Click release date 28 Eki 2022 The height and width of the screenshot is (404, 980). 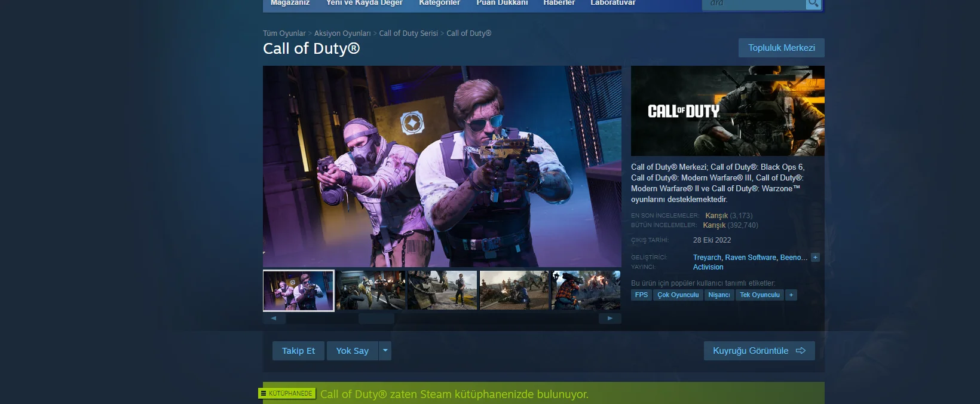[712, 240]
